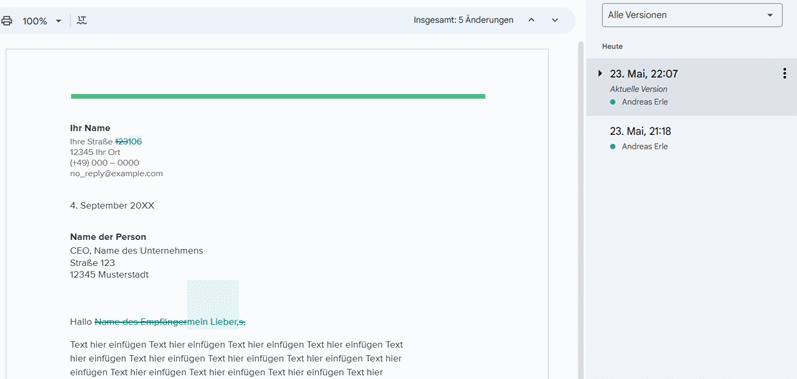Click '12345 Musterstadt' line

(109, 275)
